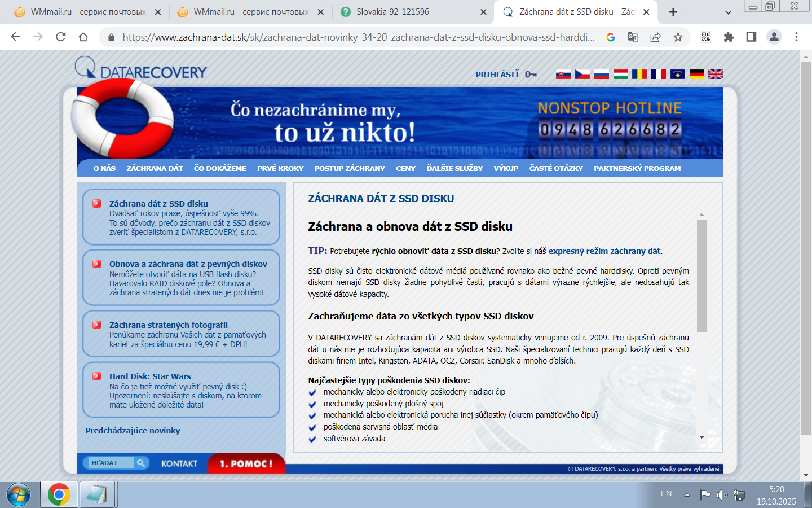Select the French flag language
Viewport: 812px width, 508px height.
point(659,74)
